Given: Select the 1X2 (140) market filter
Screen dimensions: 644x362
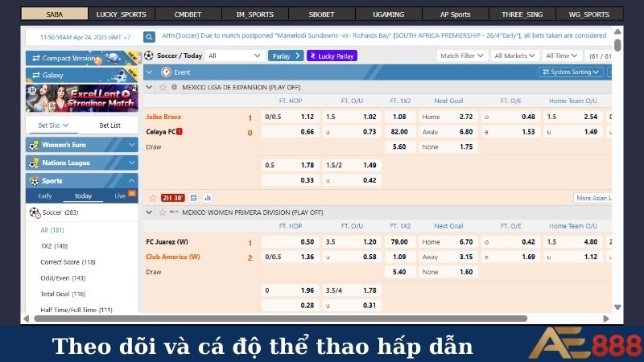Looking at the screenshot, I should click(54, 246).
